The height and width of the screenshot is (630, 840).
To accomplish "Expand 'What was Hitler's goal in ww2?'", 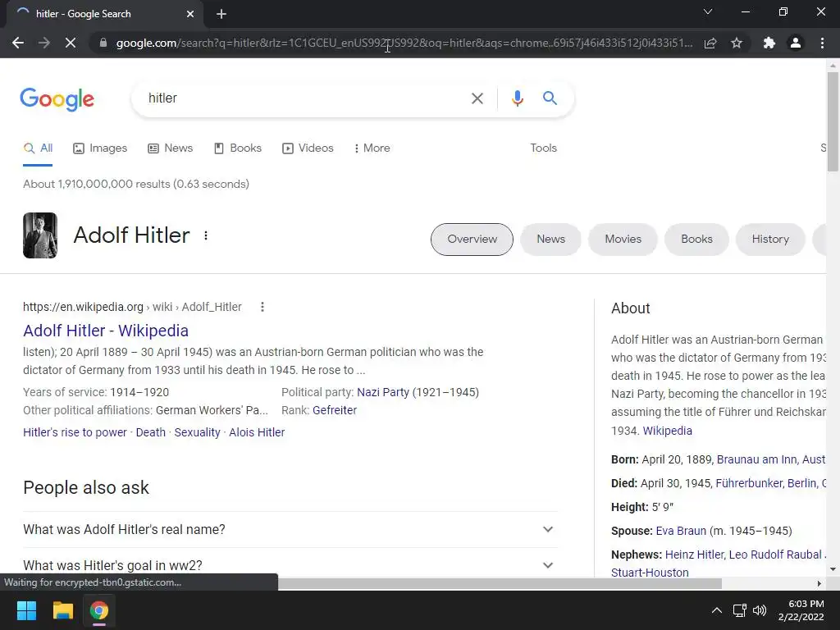I will click(x=290, y=565).
